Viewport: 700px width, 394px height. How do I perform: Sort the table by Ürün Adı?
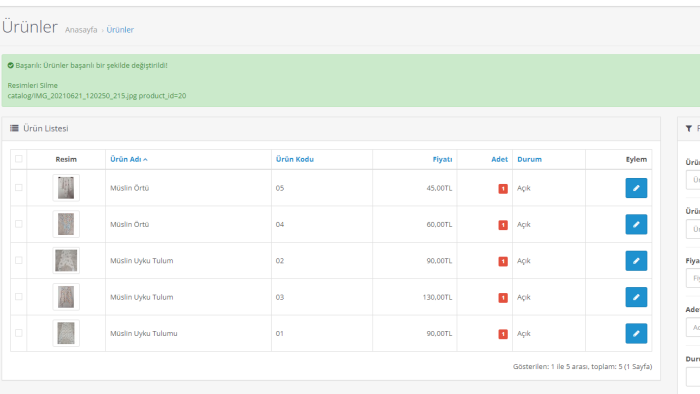click(x=129, y=159)
